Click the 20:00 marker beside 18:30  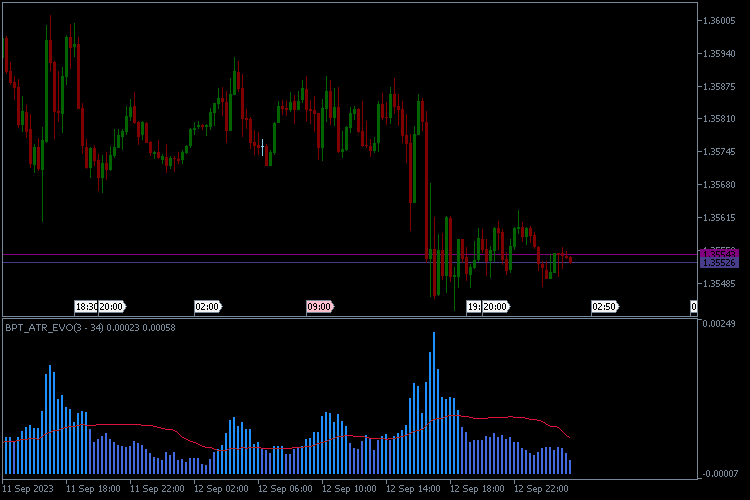tap(112, 307)
